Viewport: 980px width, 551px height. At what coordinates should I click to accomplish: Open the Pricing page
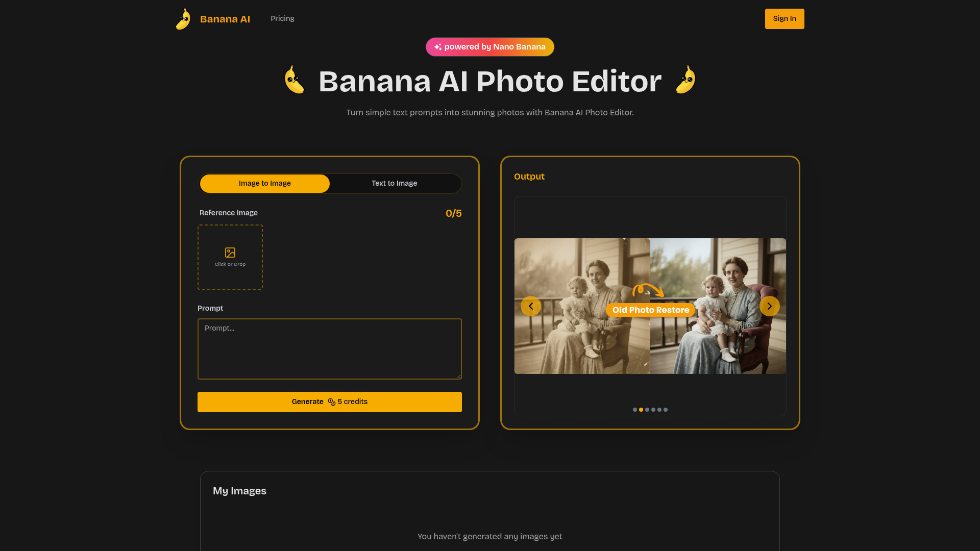[x=282, y=18]
